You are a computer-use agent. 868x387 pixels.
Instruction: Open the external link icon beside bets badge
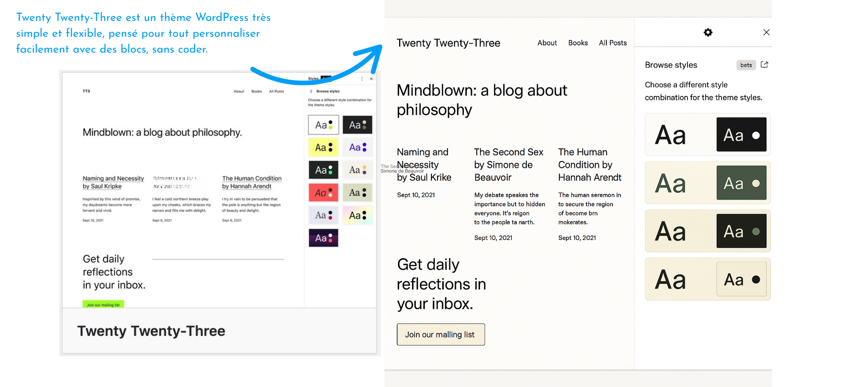[764, 65]
